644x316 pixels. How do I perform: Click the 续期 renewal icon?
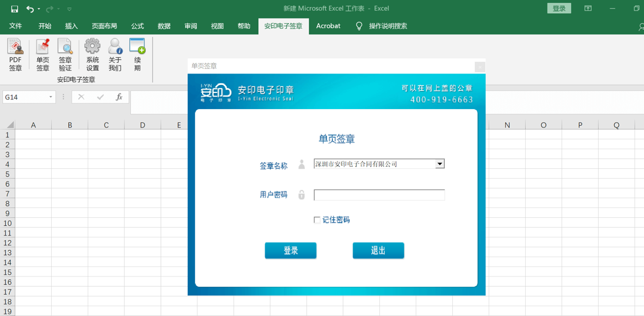click(138, 55)
